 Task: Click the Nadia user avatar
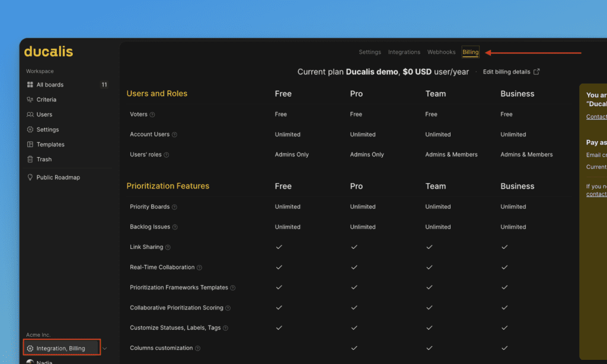click(30, 361)
